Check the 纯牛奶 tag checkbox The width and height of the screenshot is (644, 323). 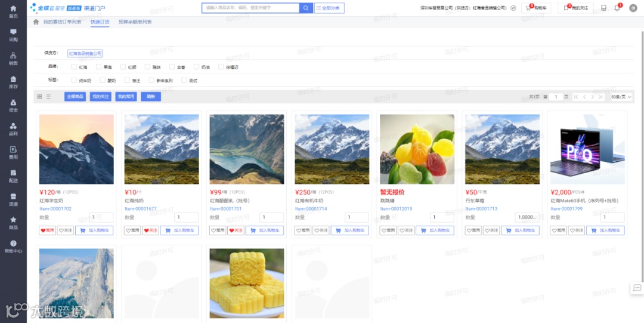point(74,80)
